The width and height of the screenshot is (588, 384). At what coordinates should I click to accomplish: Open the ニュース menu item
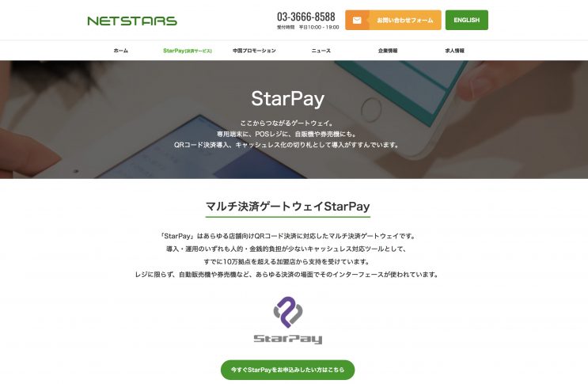coord(321,51)
